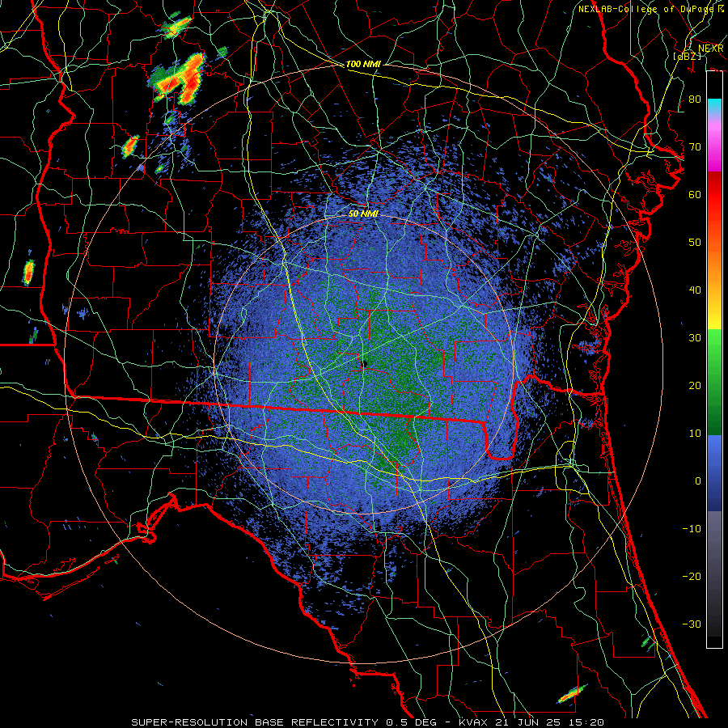Click the cyan segment of the color bar
Image resolution: width=728 pixels, height=728 pixels.
(x=714, y=106)
